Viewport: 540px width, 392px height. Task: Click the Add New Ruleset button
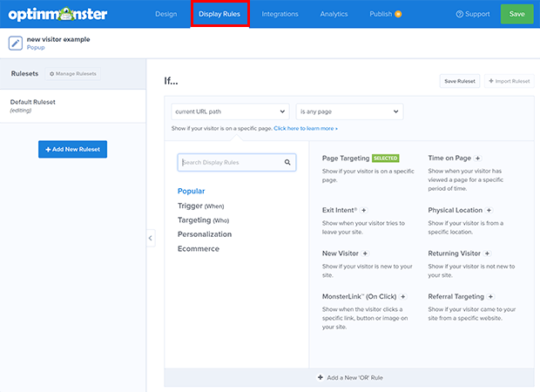pyautogui.click(x=72, y=149)
